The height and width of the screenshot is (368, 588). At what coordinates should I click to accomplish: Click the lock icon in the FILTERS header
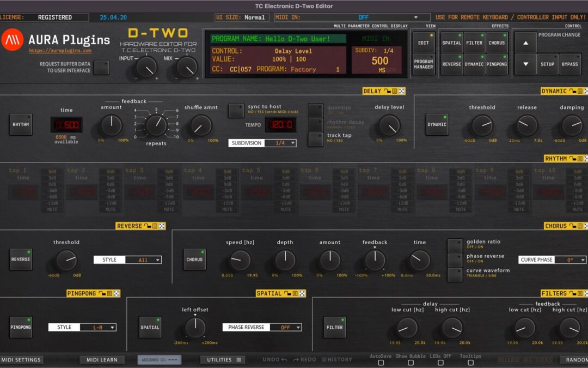(573, 294)
